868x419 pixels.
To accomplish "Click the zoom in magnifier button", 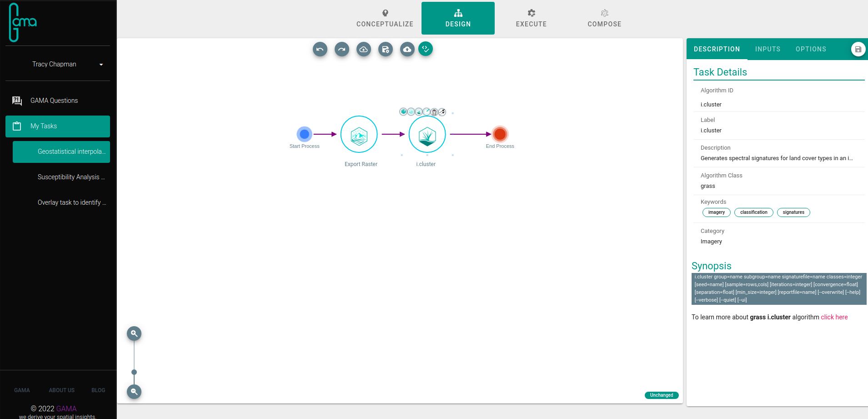I will (134, 333).
